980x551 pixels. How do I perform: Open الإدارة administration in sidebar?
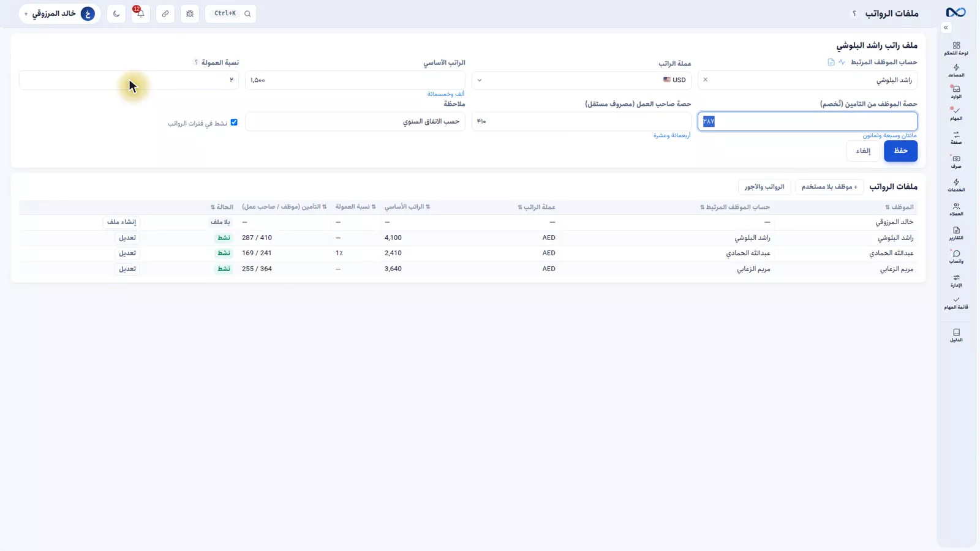point(956,281)
